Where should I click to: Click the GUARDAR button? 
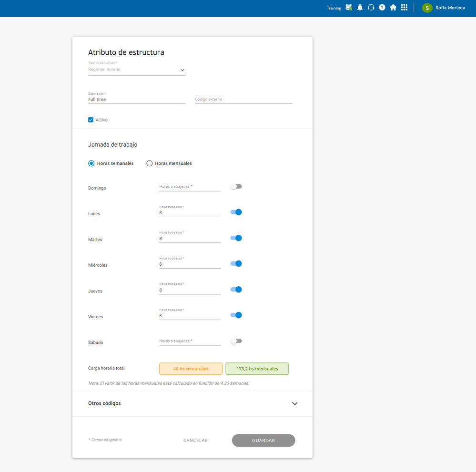263,440
